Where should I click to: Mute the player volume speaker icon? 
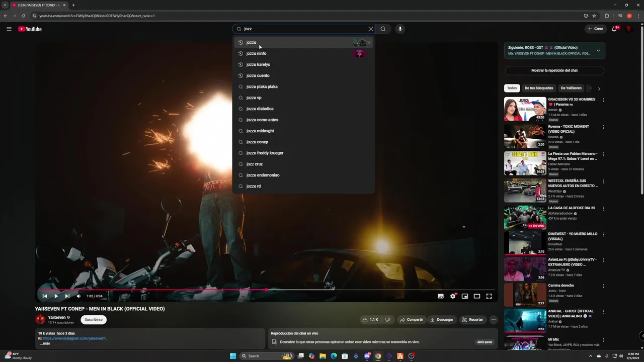78,296
